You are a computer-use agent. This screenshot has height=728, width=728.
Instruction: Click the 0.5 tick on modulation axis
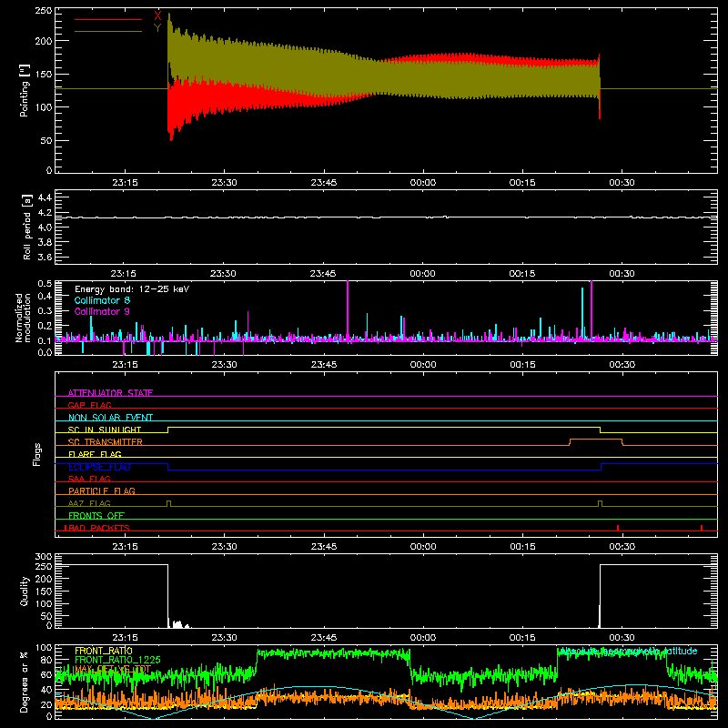point(45,284)
